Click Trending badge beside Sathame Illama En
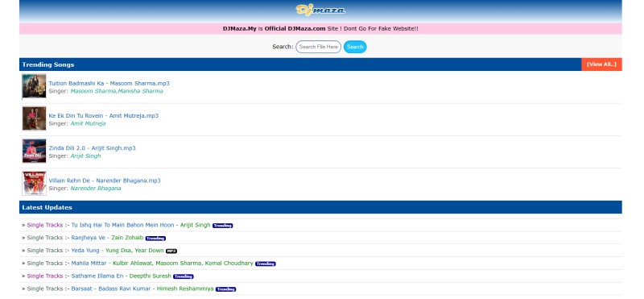Viewport: 644px width, 299px height. (184, 276)
